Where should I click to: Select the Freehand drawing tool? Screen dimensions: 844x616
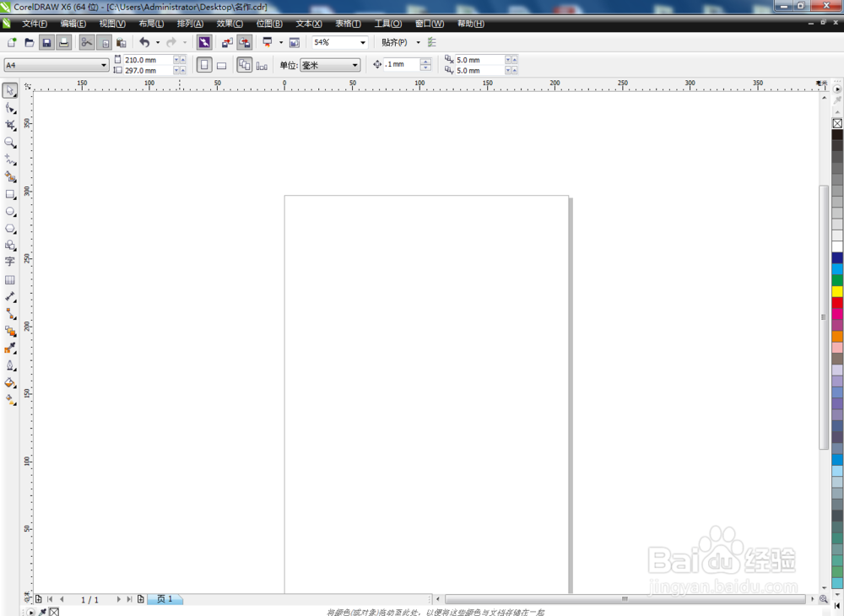pos(10,159)
